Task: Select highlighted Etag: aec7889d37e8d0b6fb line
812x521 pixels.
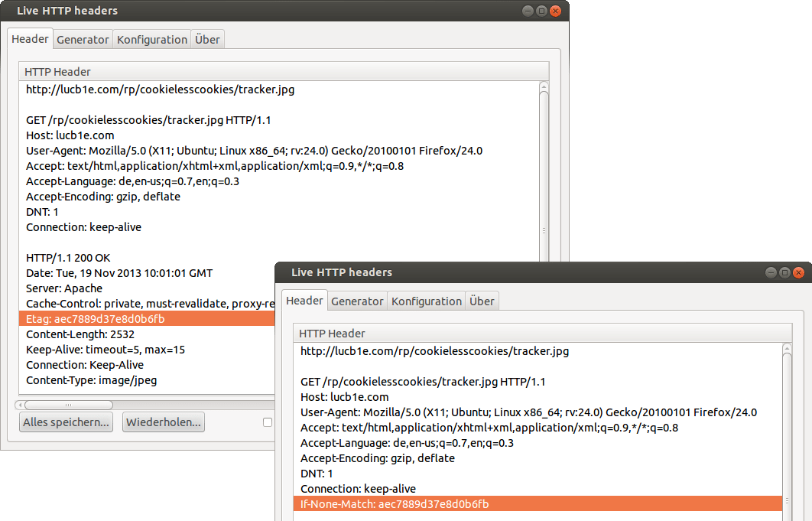Action: click(x=147, y=319)
